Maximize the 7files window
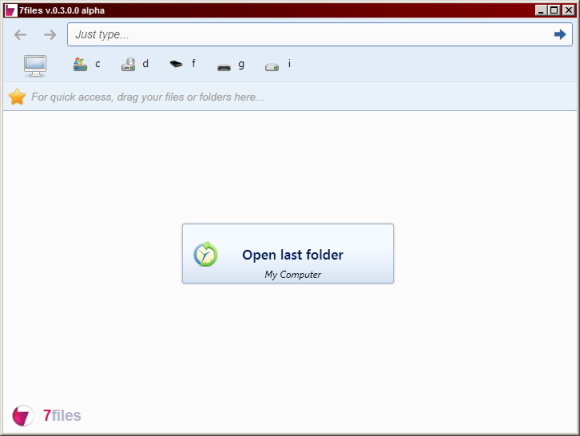Image resolution: width=580 pixels, height=436 pixels. pos(554,10)
